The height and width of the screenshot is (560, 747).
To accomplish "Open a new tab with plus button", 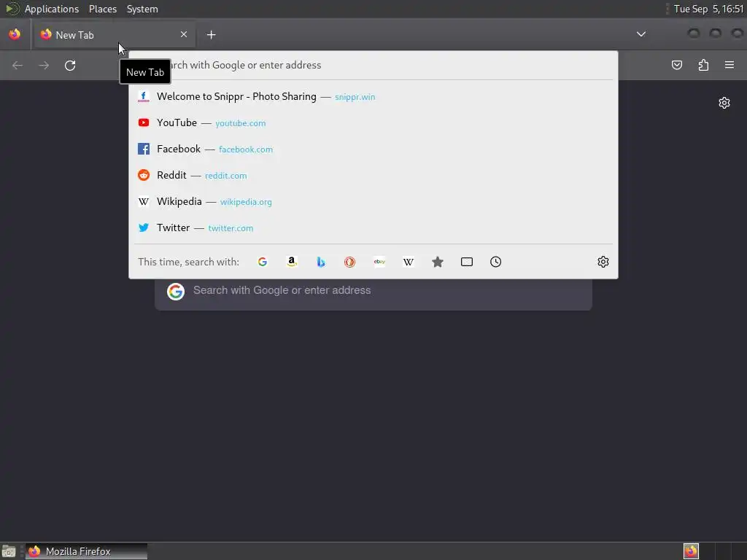I will click(211, 35).
